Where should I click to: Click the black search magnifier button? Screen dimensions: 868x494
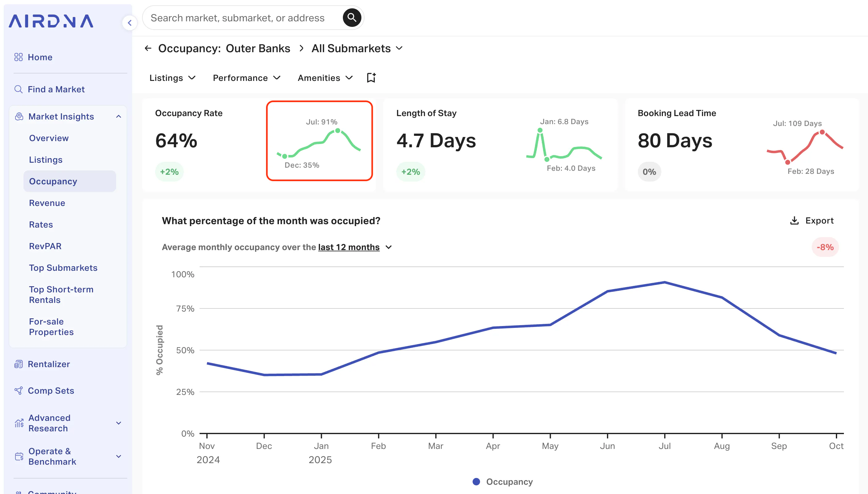(352, 17)
